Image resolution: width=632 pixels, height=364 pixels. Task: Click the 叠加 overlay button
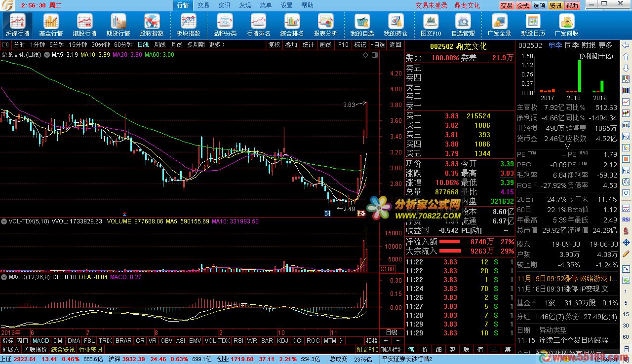coord(291,45)
